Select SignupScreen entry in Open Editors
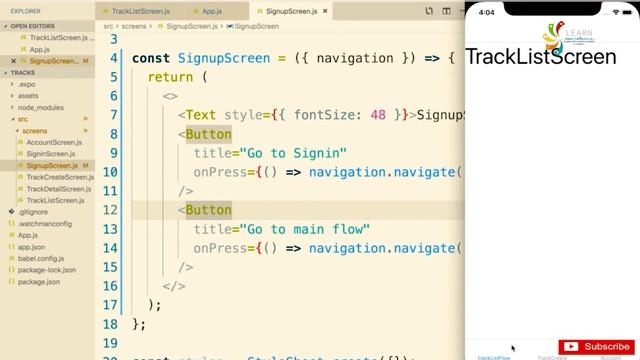Image resolution: width=640 pixels, height=360 pixels. point(54,61)
